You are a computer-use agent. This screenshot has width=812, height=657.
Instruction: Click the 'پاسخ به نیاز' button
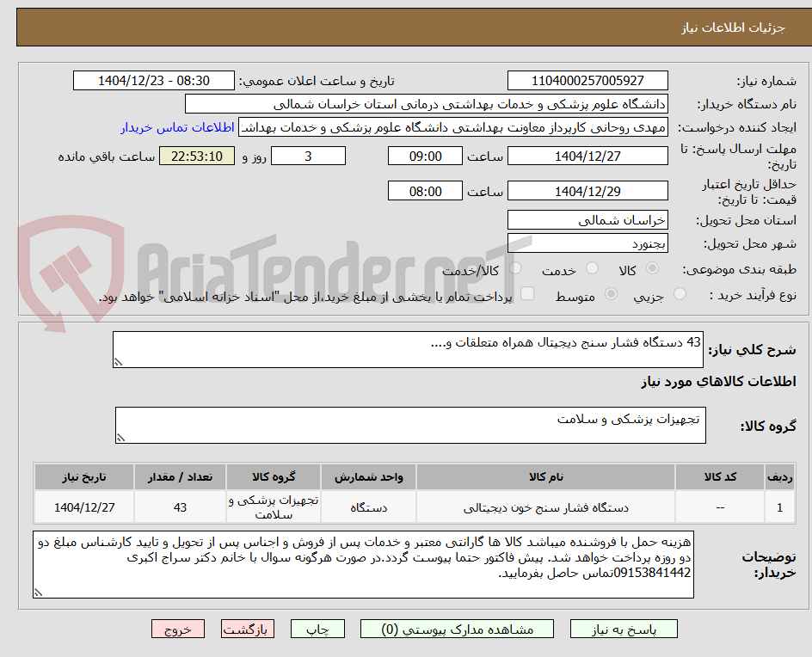point(624,629)
